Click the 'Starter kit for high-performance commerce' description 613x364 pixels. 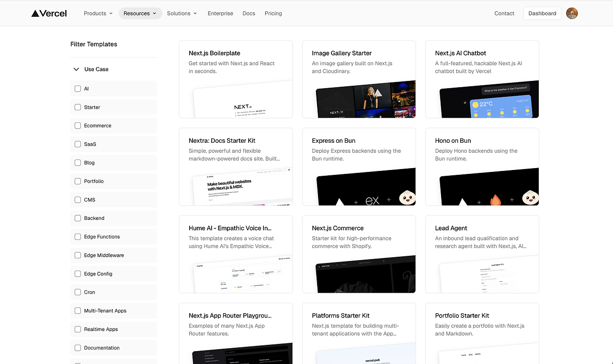(352, 242)
